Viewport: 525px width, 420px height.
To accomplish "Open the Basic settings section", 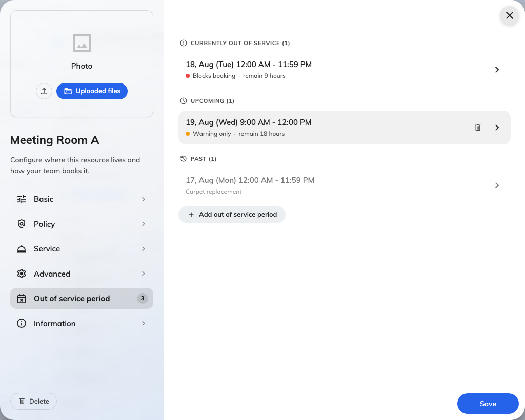I will 82,199.
